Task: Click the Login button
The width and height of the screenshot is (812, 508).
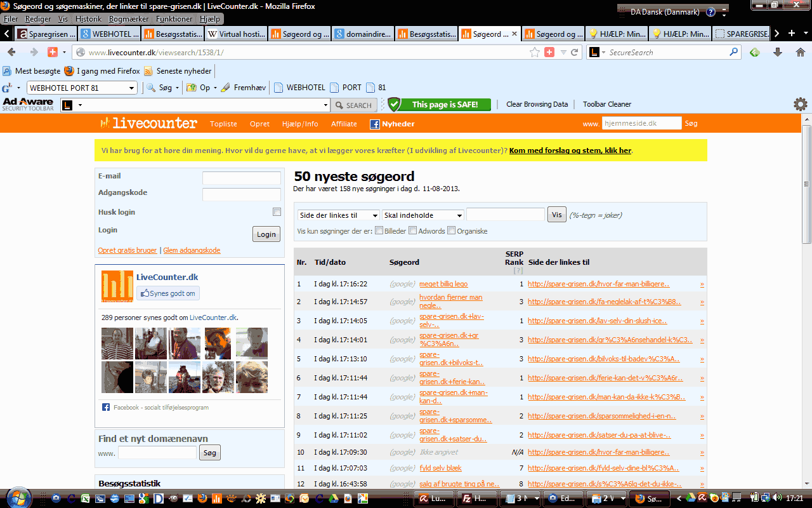Action: (266, 234)
